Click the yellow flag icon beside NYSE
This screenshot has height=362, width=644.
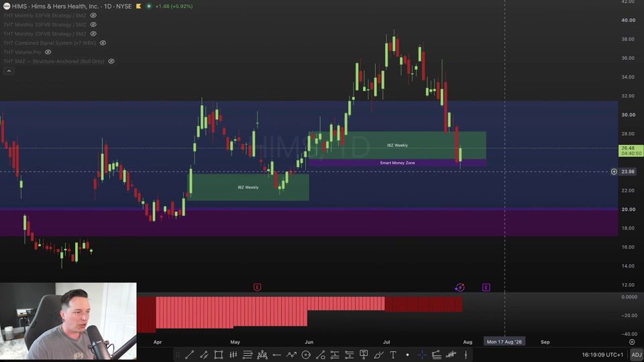point(139,6)
